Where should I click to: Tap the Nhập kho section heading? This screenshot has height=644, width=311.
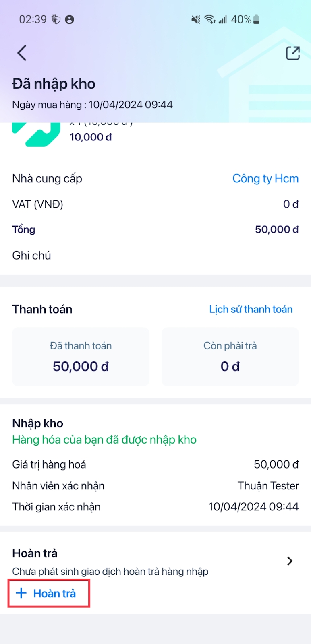coord(38,423)
